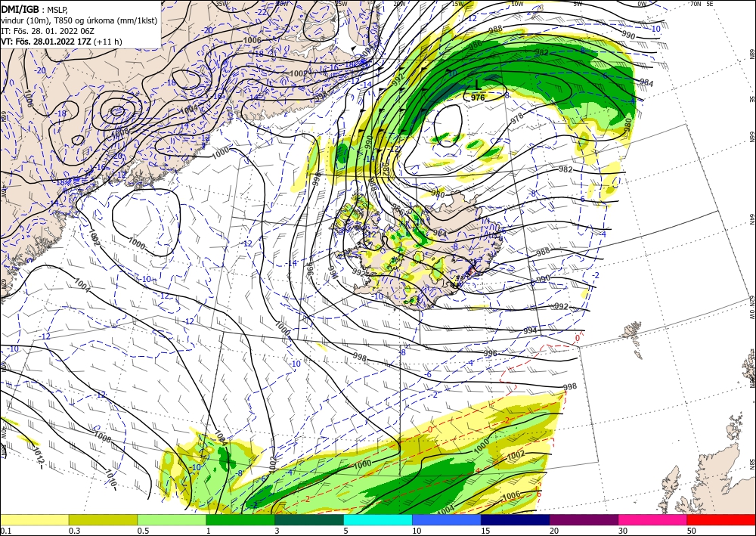Image resolution: width=756 pixels, height=536 pixels.
Task: Select the medium green 1 mm legend swatch
Action: pyautogui.click(x=240, y=519)
